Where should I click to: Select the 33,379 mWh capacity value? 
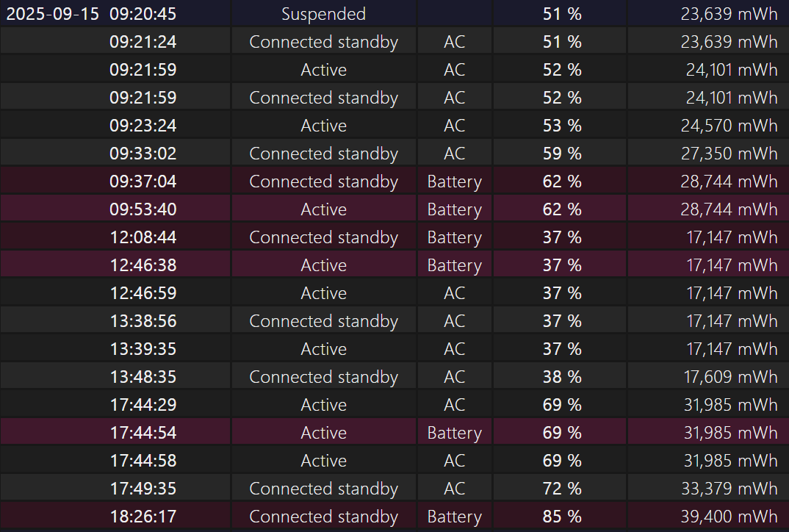click(x=729, y=489)
